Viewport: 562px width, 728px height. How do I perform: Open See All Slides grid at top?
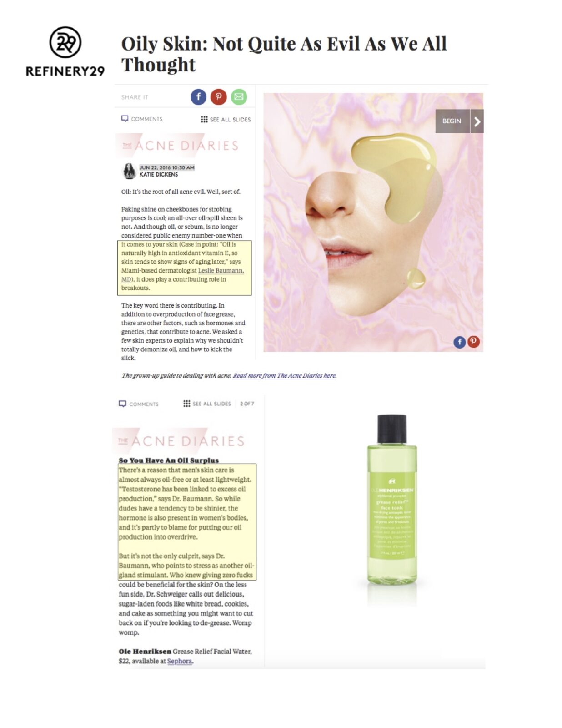[x=226, y=119]
